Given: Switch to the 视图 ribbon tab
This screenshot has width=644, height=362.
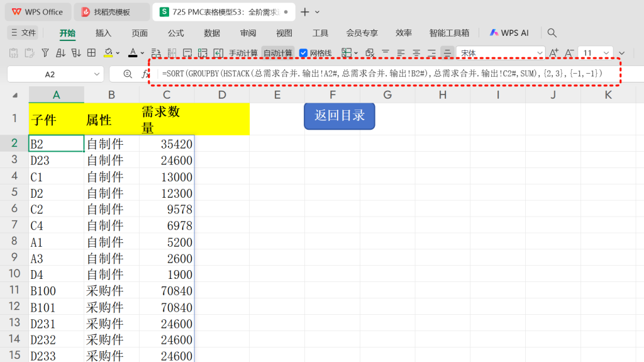Looking at the screenshot, I should (x=284, y=33).
